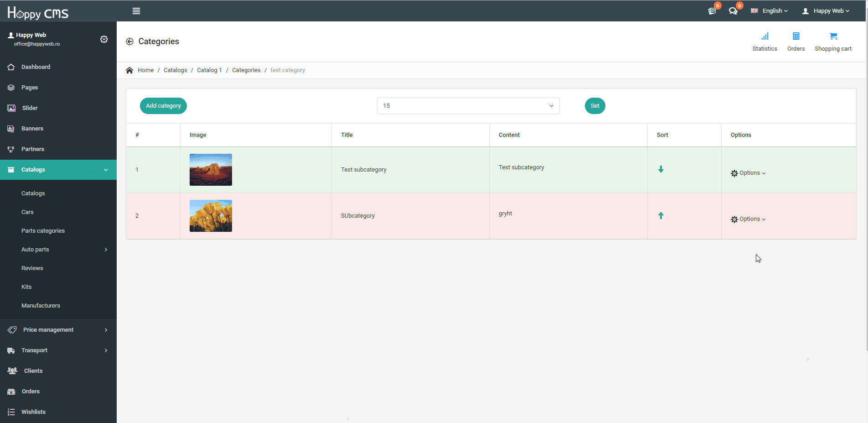
Task: Open Statistics bar-chart icon
Action: point(765,37)
